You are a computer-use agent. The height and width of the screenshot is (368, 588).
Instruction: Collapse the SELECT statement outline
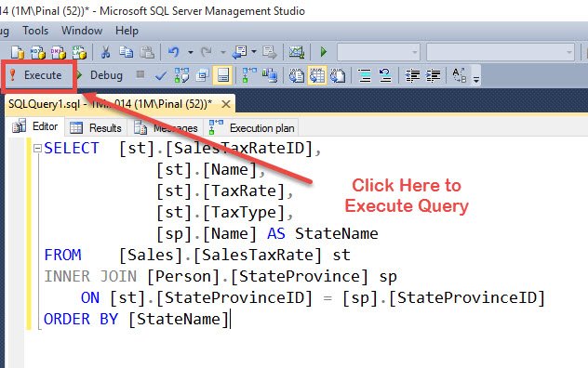point(37,149)
